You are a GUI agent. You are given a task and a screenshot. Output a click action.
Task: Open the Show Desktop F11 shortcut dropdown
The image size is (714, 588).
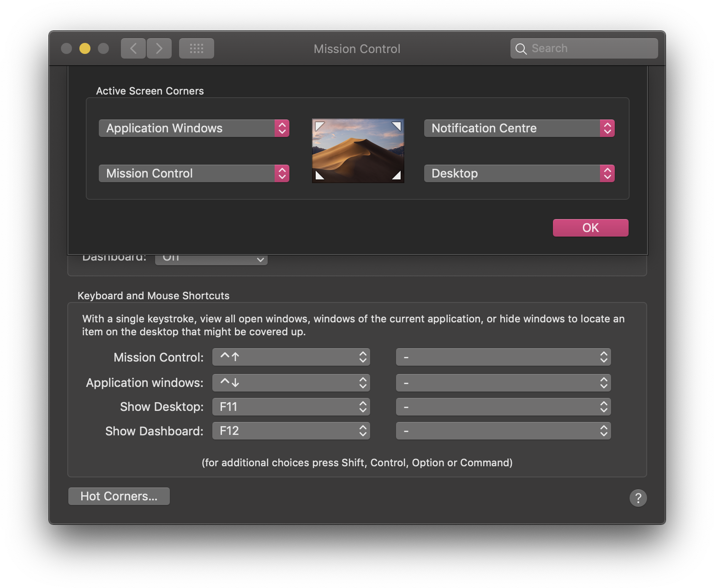[x=291, y=407]
